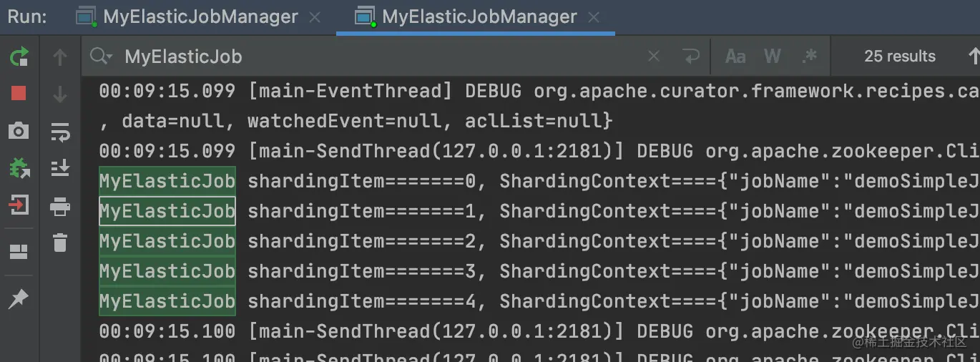
Task: Click the Exit icon with red arrow
Action: point(19,206)
